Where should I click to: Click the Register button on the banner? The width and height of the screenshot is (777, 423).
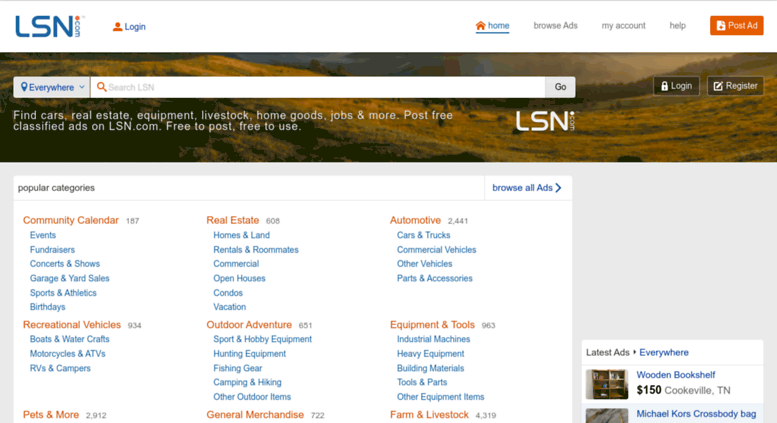tap(735, 86)
